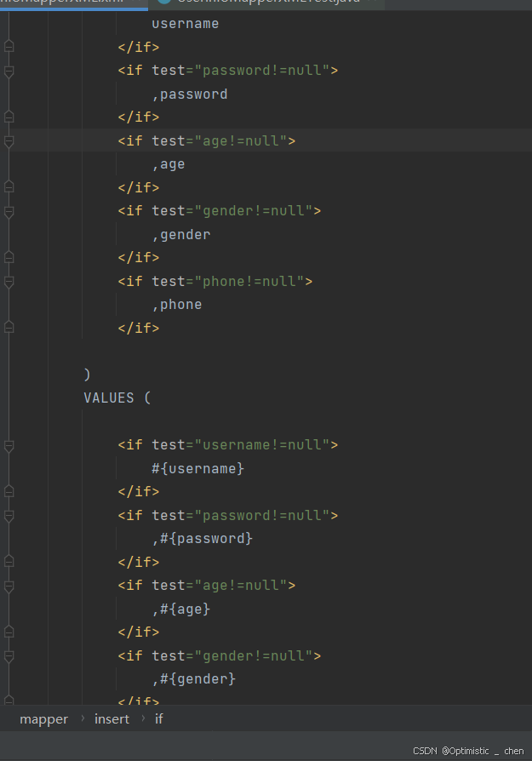Collapse the fold for the if above ,gender

click(x=9, y=212)
